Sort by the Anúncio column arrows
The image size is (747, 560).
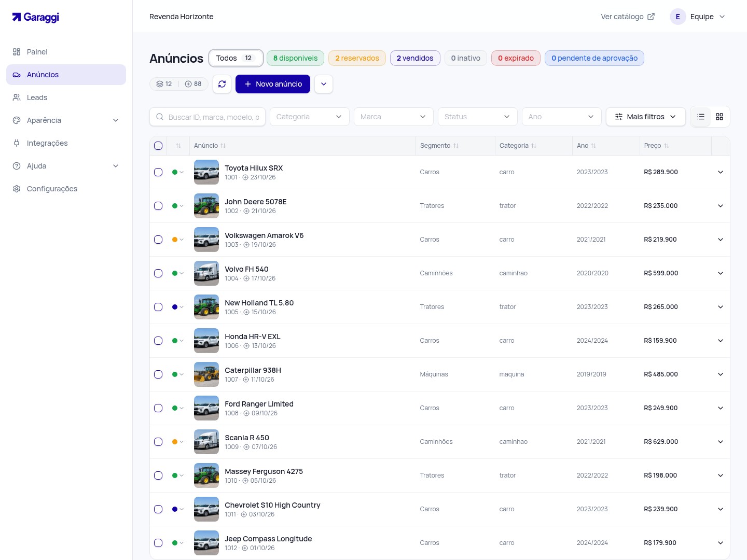click(x=223, y=146)
